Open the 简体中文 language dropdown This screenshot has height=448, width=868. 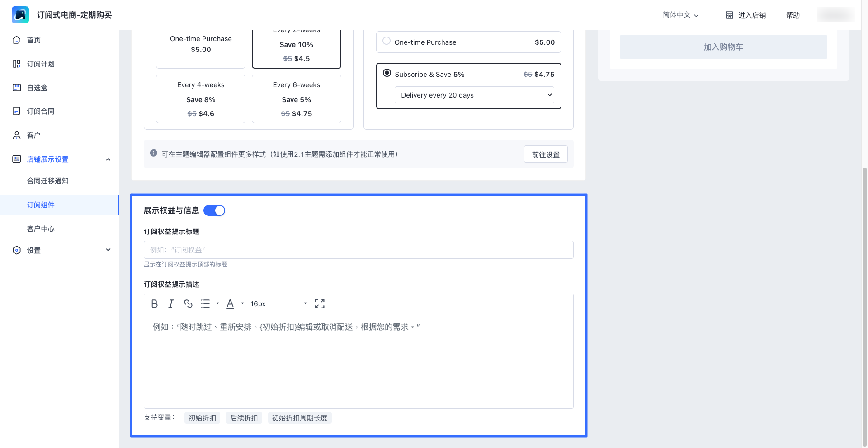pyautogui.click(x=680, y=15)
